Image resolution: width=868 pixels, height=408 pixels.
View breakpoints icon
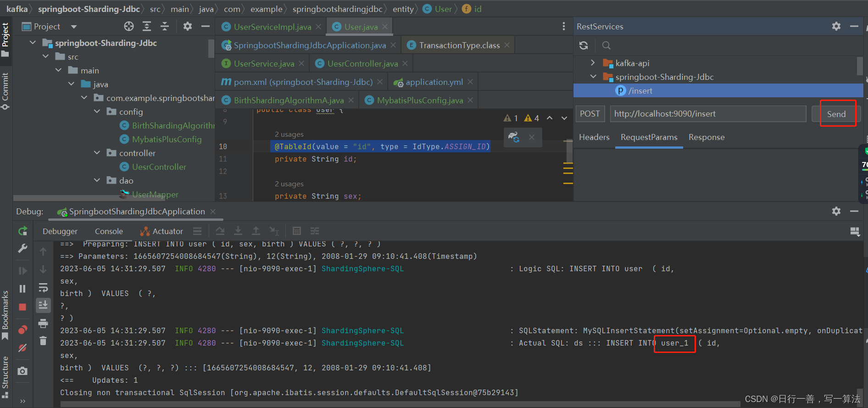pos(22,330)
